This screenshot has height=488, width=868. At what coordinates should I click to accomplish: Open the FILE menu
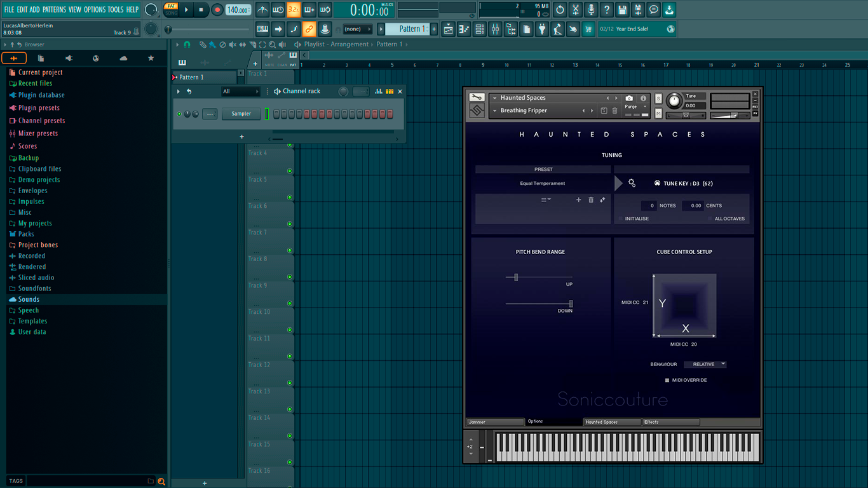(x=9, y=10)
